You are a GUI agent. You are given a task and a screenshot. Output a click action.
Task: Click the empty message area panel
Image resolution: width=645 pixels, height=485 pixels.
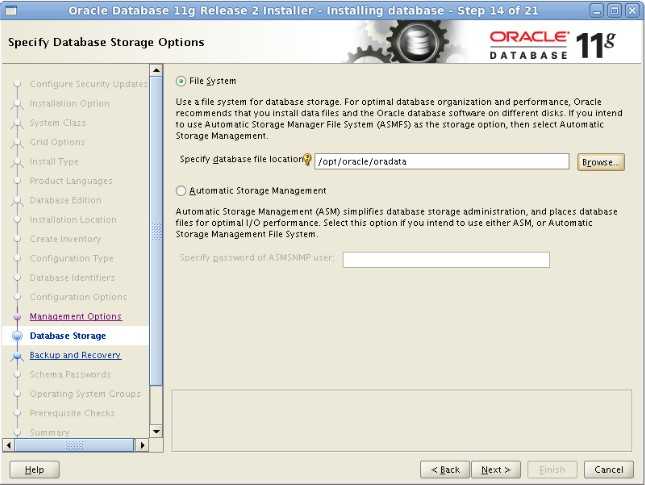[401, 420]
